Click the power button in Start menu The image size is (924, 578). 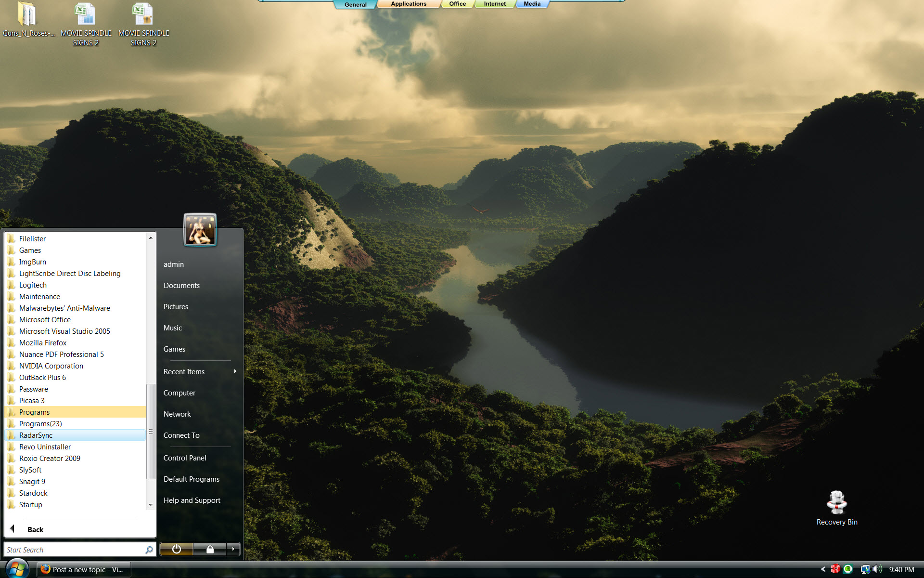point(176,549)
